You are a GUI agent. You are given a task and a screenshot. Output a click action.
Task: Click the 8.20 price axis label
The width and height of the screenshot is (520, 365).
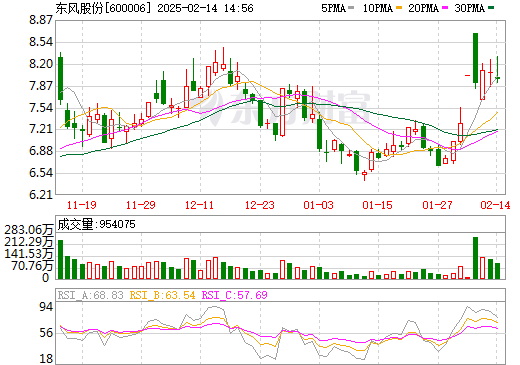(x=41, y=64)
